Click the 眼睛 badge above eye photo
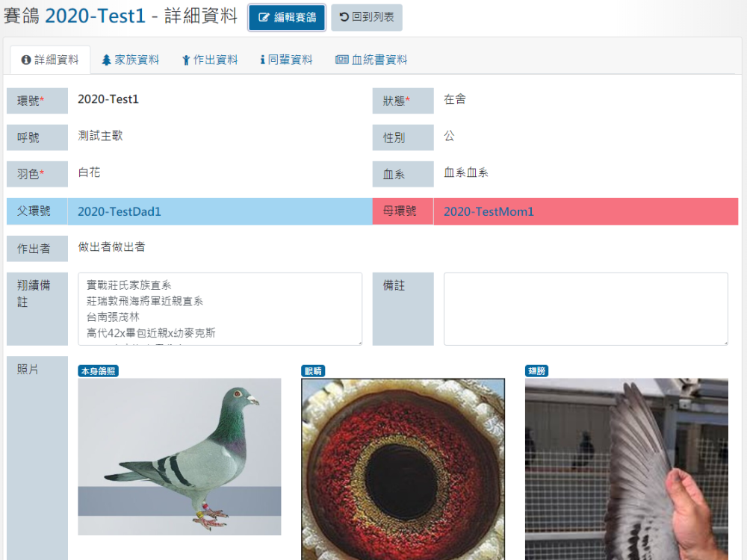 coord(313,371)
